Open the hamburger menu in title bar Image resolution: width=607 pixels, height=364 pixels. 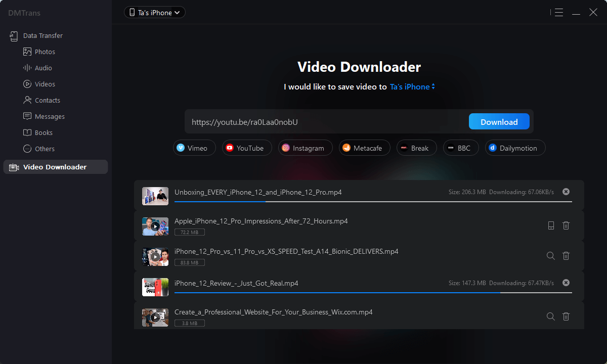(x=558, y=13)
